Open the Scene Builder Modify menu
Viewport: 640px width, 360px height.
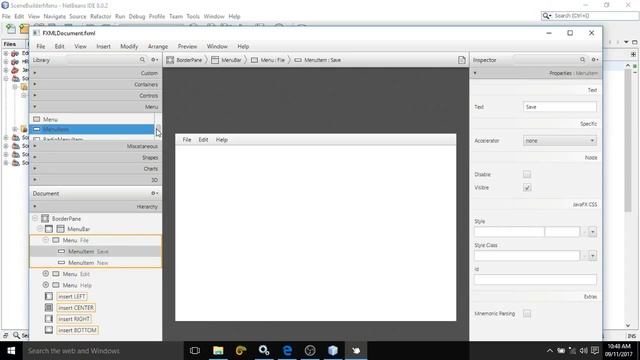(129, 47)
